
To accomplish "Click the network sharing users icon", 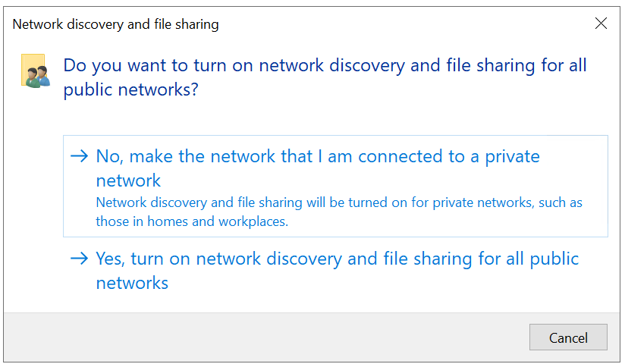I will pyautogui.click(x=34, y=71).
